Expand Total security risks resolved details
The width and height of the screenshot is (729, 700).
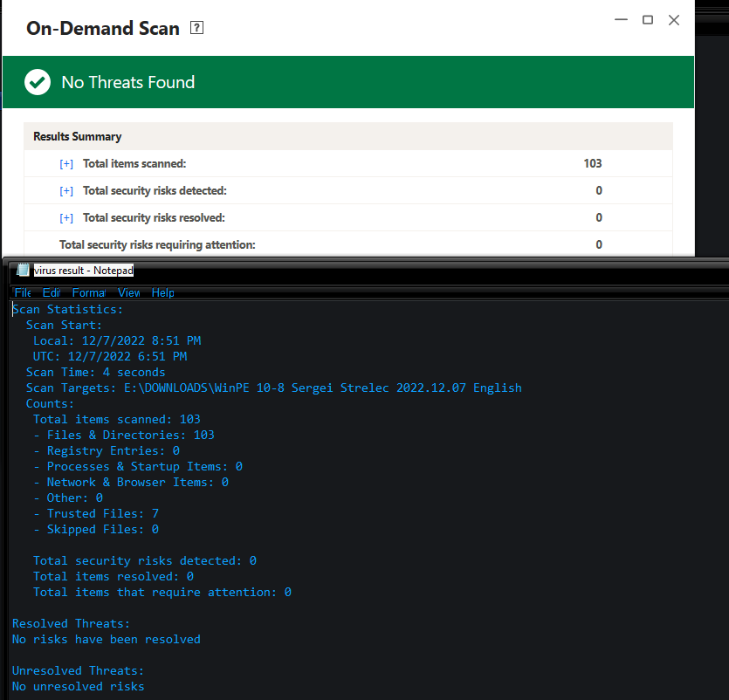(x=66, y=217)
